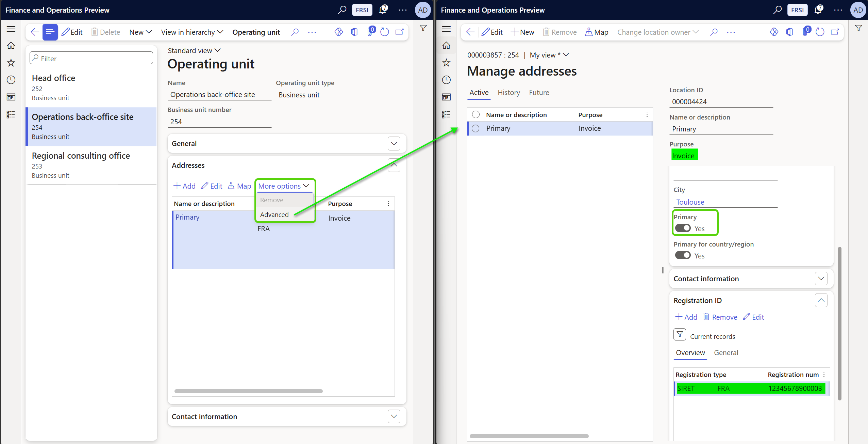Click Current records filter icon
The height and width of the screenshot is (444, 868).
click(x=680, y=335)
